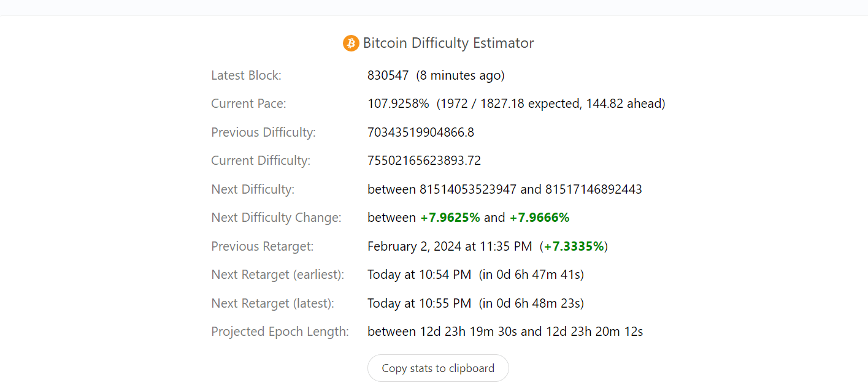The width and height of the screenshot is (868, 391).
Task: Click the "Today at 10:54 PM" earliest retarget
Action: 419,275
